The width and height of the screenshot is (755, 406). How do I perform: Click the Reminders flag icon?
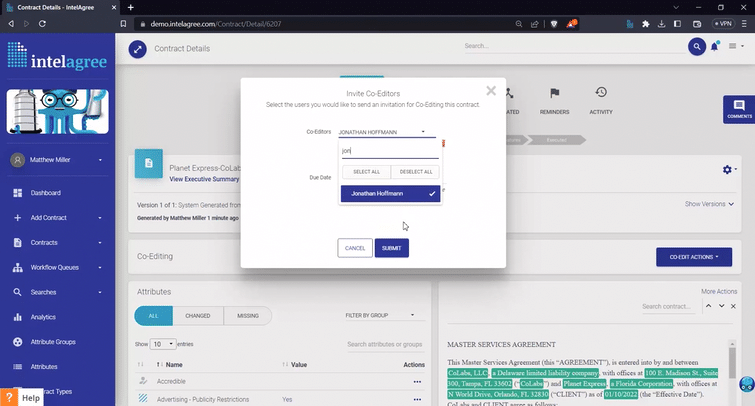553,95
